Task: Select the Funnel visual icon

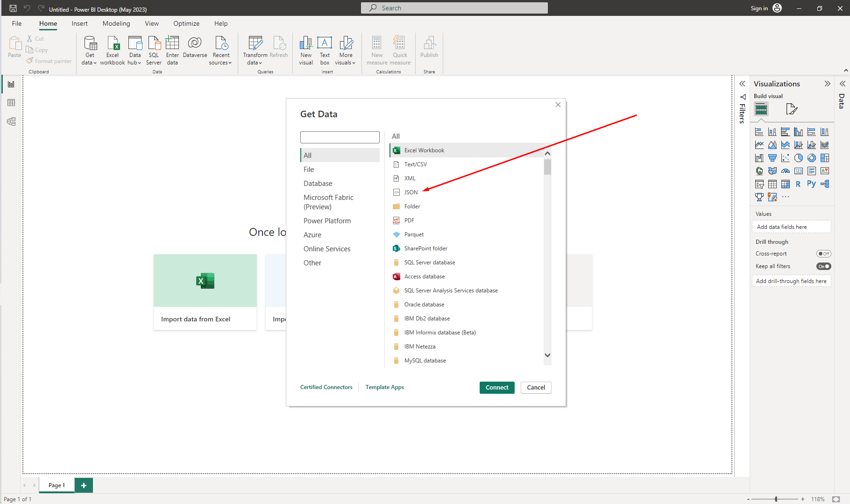Action: [772, 158]
